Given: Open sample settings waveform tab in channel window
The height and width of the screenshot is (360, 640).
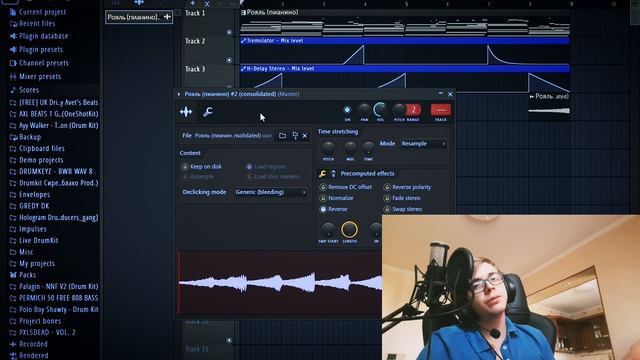Looking at the screenshot, I should [x=186, y=111].
